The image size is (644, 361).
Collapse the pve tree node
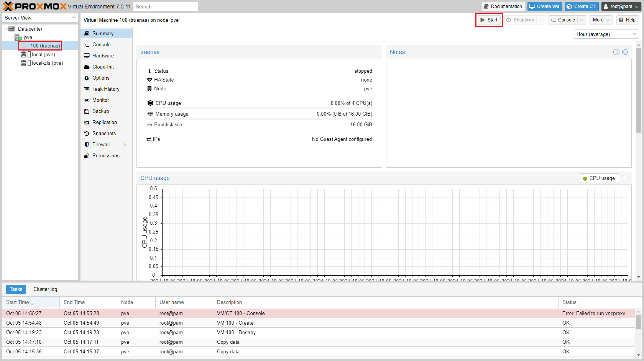12,38
